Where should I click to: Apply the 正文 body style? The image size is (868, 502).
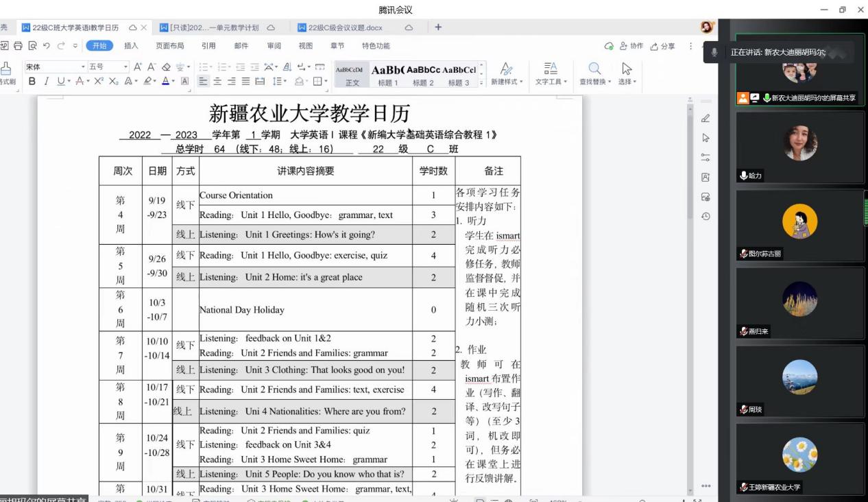pyautogui.click(x=352, y=75)
